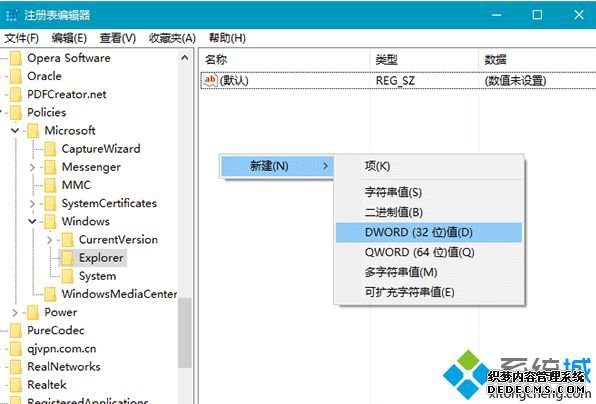Expand the Power key
The height and width of the screenshot is (404, 596).
coord(15,312)
